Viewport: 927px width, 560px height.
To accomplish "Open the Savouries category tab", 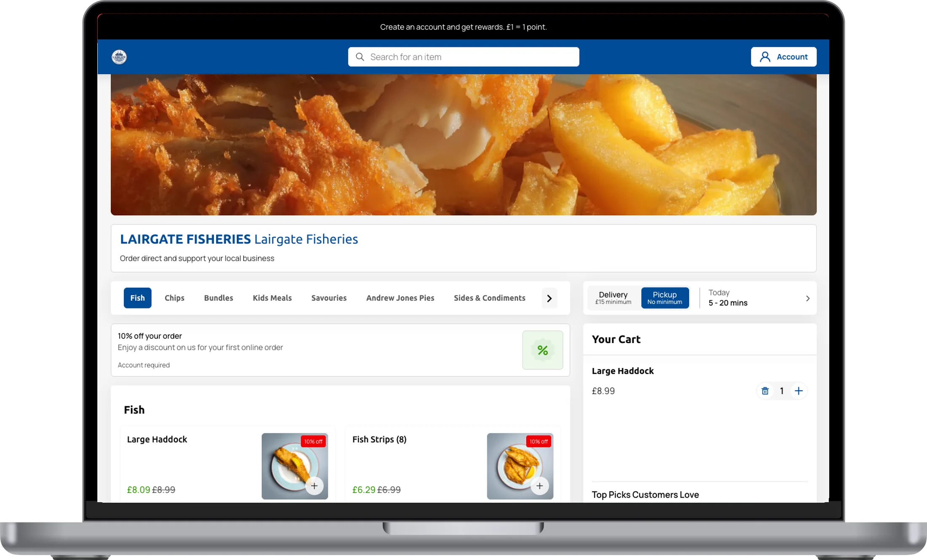I will coord(329,298).
